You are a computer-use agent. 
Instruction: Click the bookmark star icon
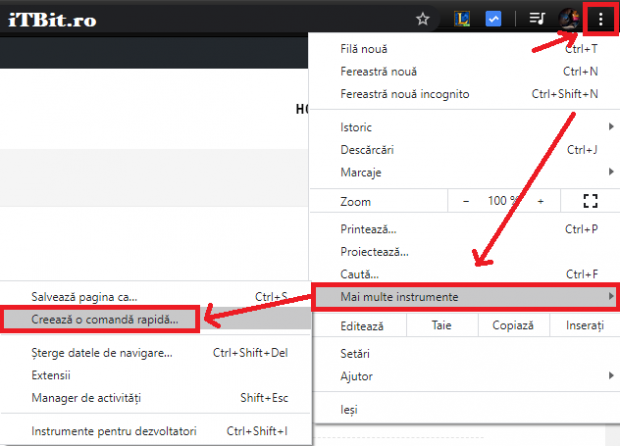[423, 18]
